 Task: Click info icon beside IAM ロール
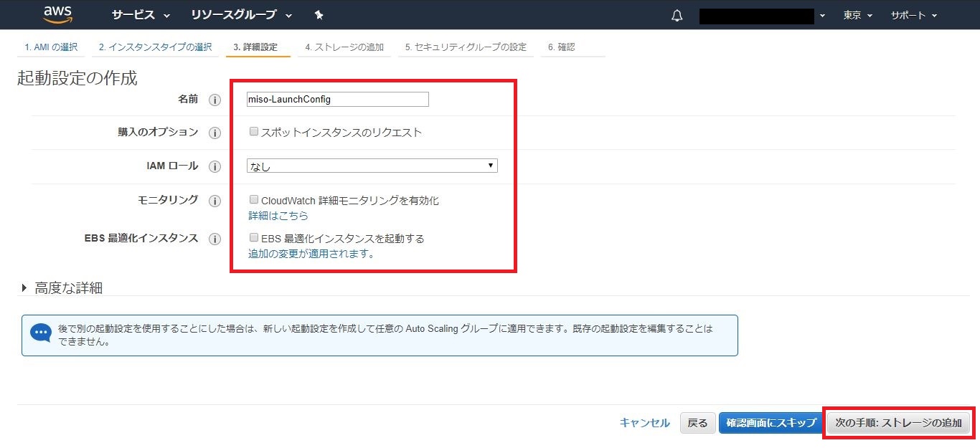tap(215, 166)
